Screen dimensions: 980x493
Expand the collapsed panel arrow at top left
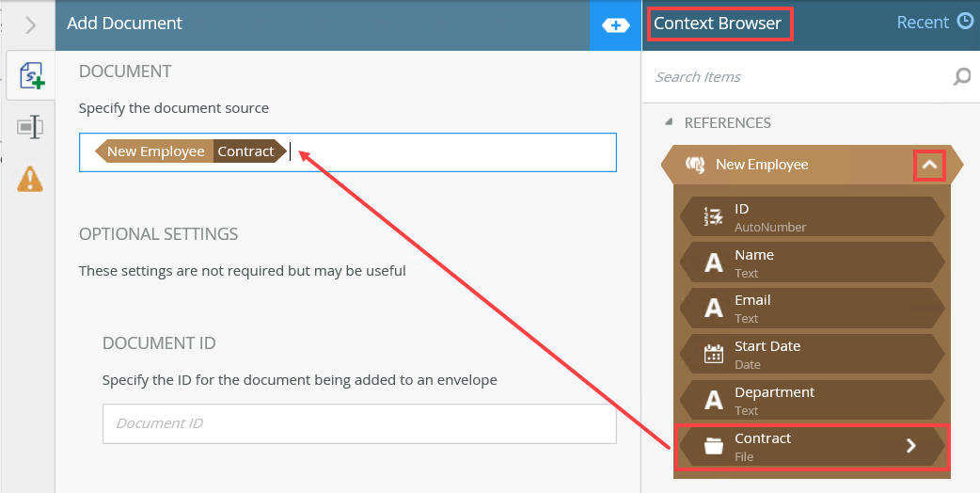coord(31,25)
